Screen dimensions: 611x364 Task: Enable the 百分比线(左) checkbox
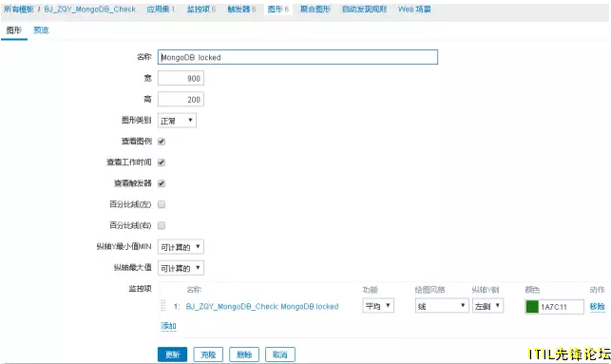162,204
